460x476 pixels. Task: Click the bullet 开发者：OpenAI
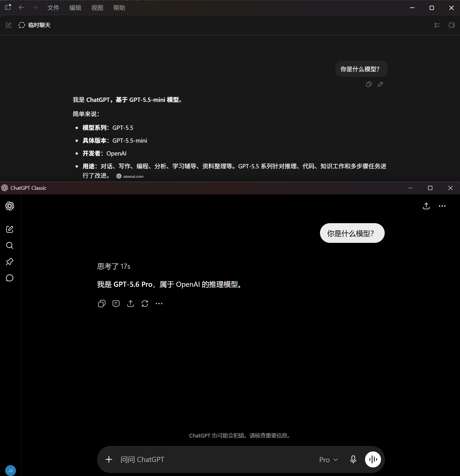pyautogui.click(x=104, y=154)
